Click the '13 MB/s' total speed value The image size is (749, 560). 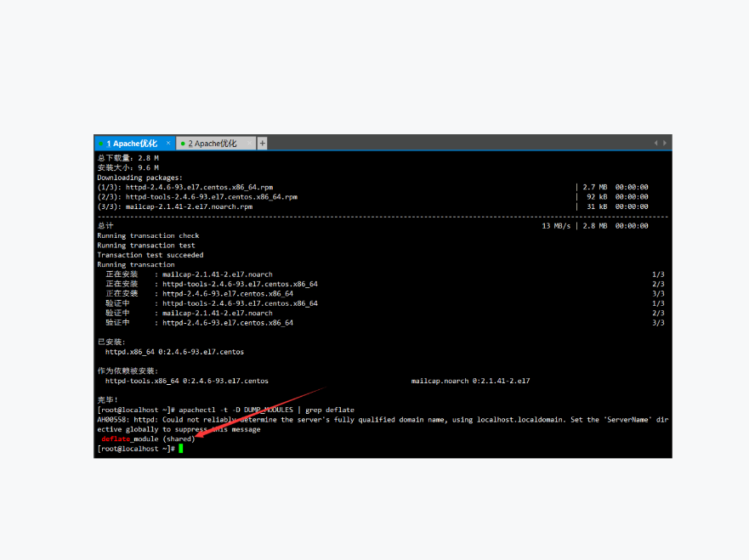(556, 226)
